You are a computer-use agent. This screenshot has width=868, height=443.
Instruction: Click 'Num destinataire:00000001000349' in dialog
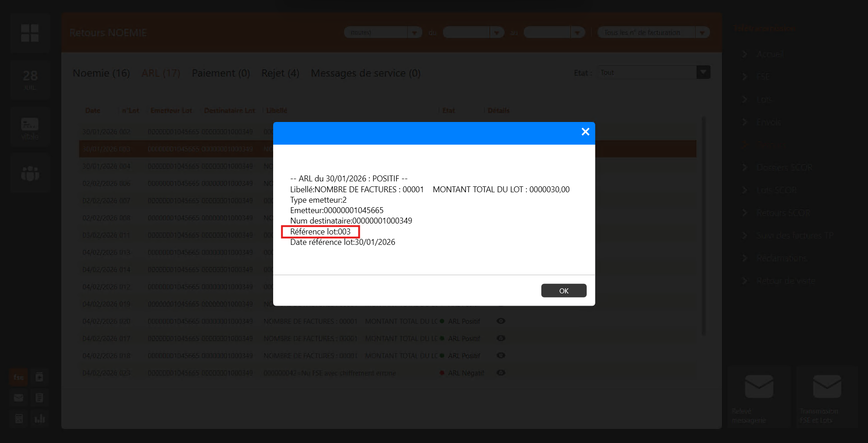(351, 221)
